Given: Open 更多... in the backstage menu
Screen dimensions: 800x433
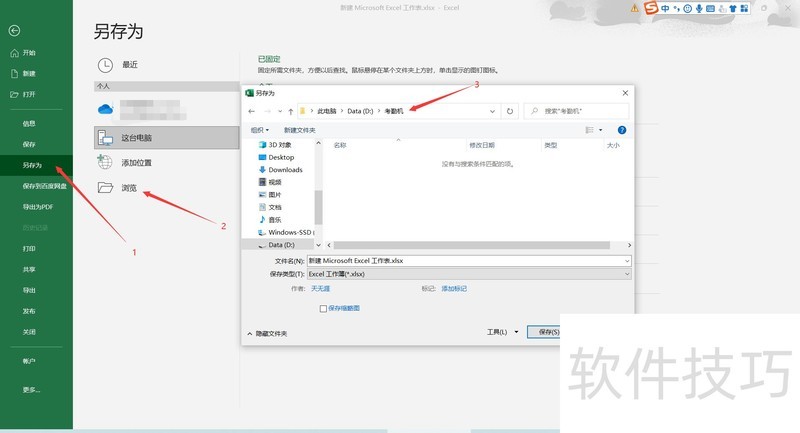Looking at the screenshot, I should click(31, 390).
